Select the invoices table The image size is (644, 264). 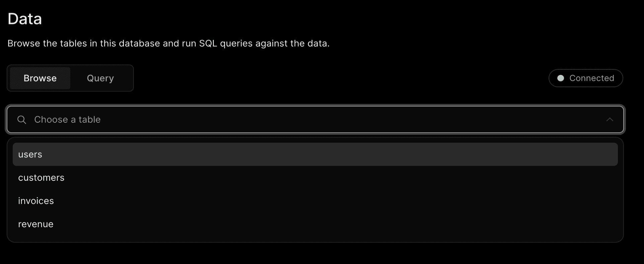coord(315,201)
